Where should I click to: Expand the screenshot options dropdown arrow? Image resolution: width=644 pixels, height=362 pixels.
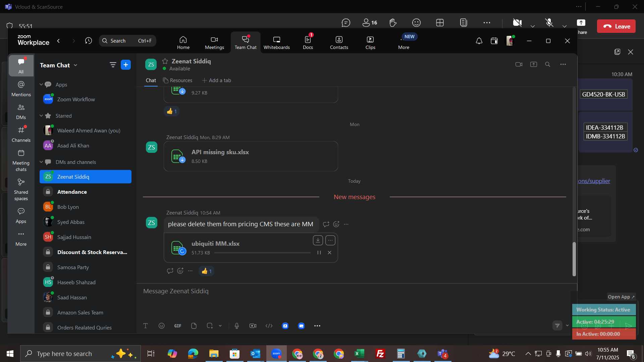(220, 326)
